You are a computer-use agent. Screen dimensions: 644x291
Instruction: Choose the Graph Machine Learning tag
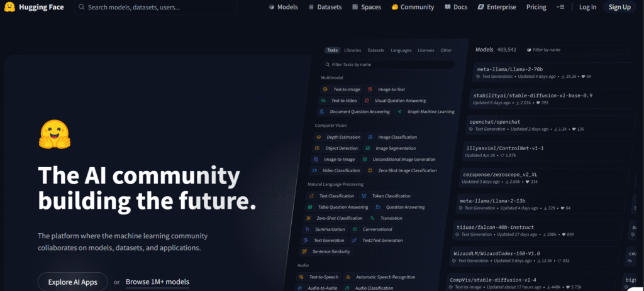426,112
